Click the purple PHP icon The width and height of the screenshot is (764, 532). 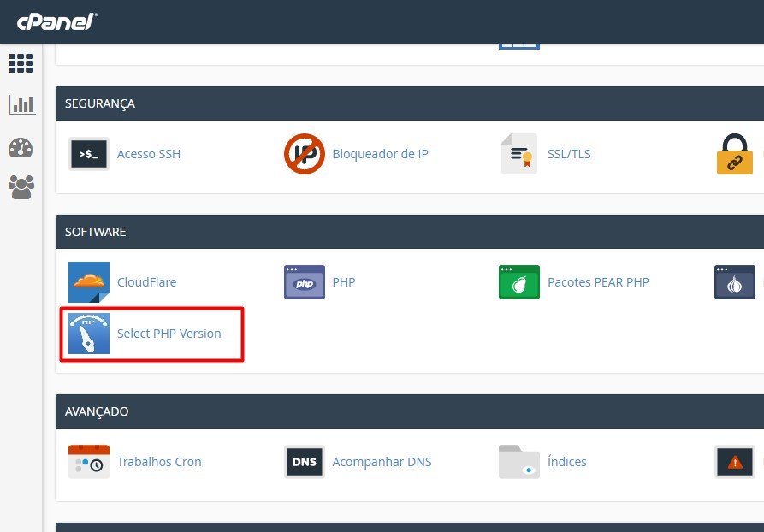click(305, 282)
